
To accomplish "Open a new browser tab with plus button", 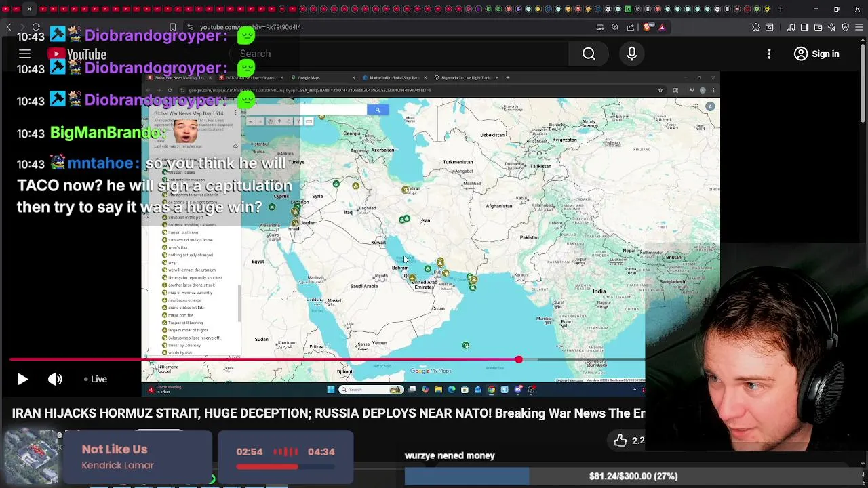I will click(x=781, y=9).
